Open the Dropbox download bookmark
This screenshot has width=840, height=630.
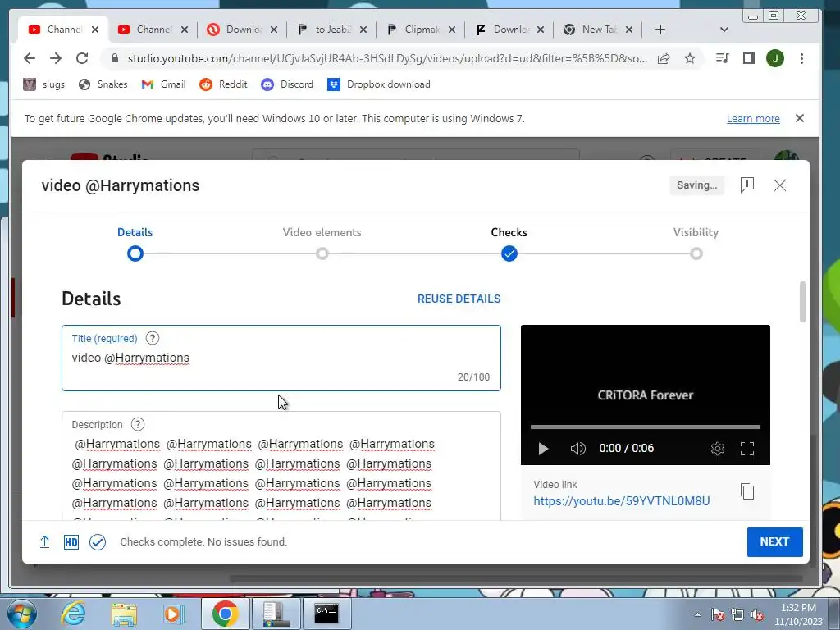pos(379,84)
